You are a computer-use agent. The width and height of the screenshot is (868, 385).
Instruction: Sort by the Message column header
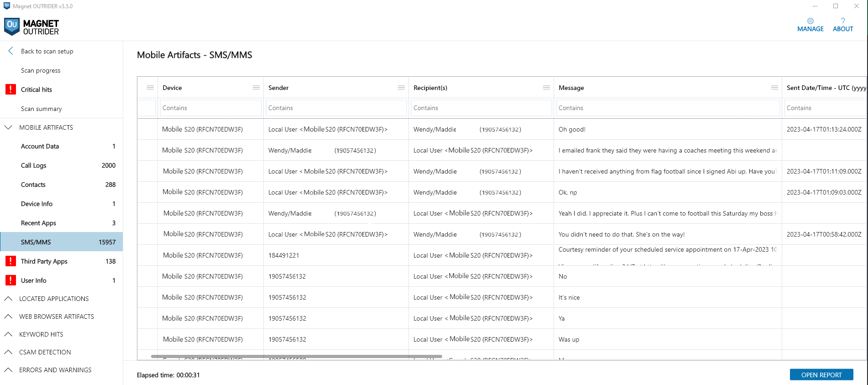(x=571, y=88)
